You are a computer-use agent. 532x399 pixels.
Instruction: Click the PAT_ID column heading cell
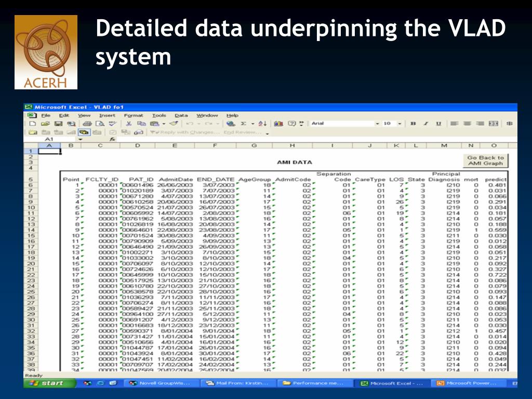pyautogui.click(x=141, y=179)
